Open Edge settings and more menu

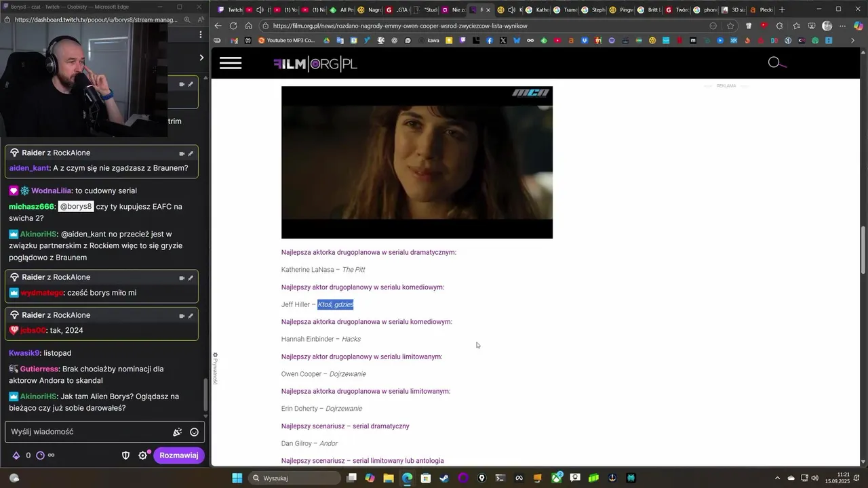pyautogui.click(x=843, y=26)
